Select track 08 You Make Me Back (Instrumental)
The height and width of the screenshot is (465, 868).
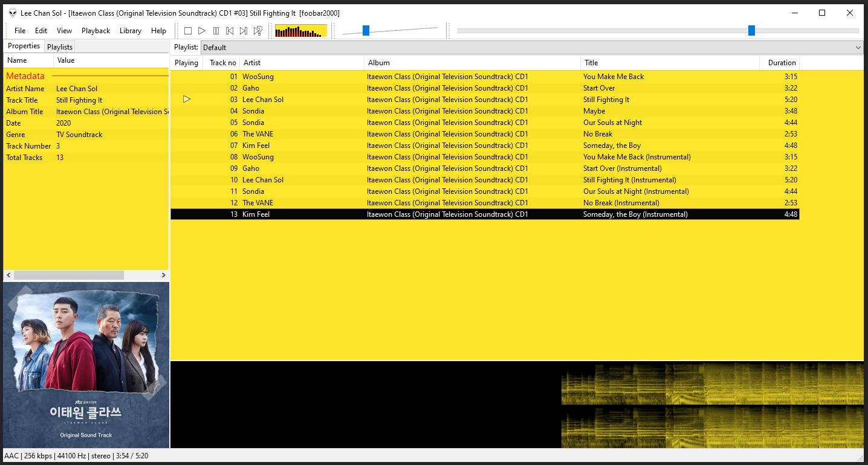(485, 157)
